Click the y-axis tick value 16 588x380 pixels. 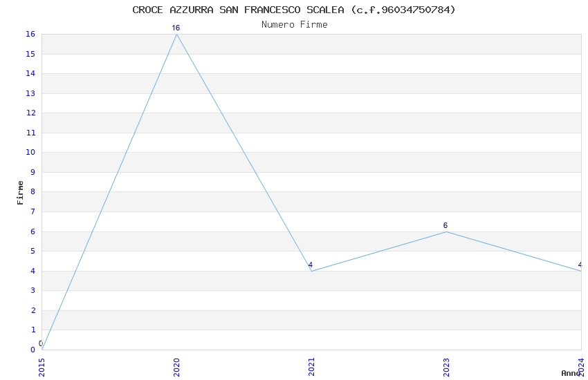point(30,35)
